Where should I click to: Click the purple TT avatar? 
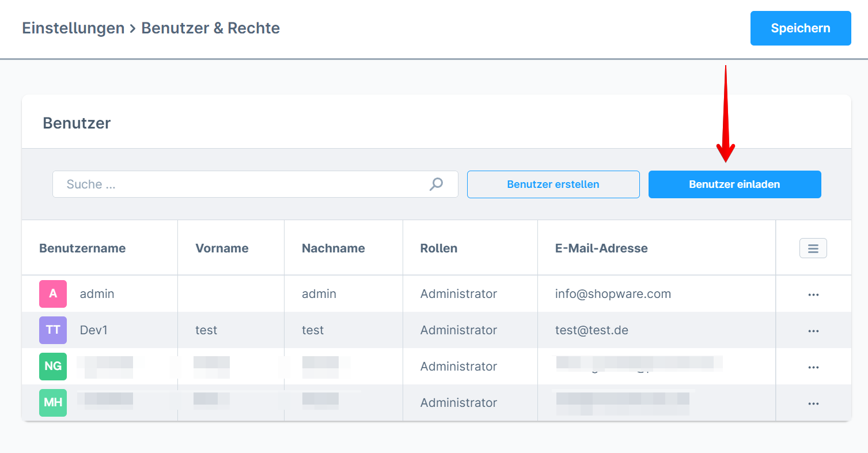53,330
